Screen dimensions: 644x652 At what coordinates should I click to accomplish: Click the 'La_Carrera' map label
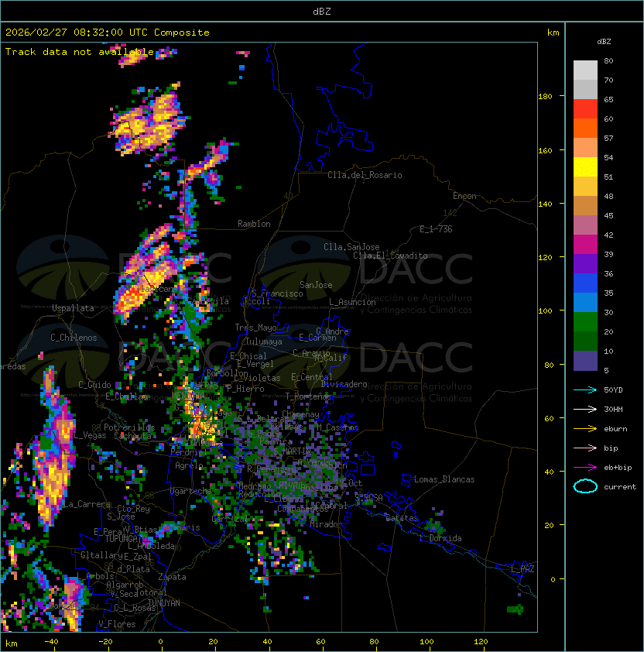pos(87,504)
